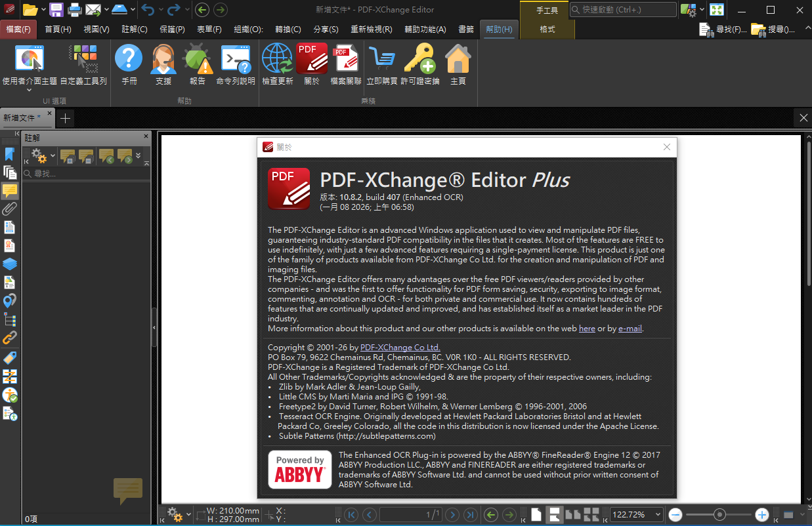Show more comments toolbar items chevron
This screenshot has width=812, height=526.
tap(139, 157)
